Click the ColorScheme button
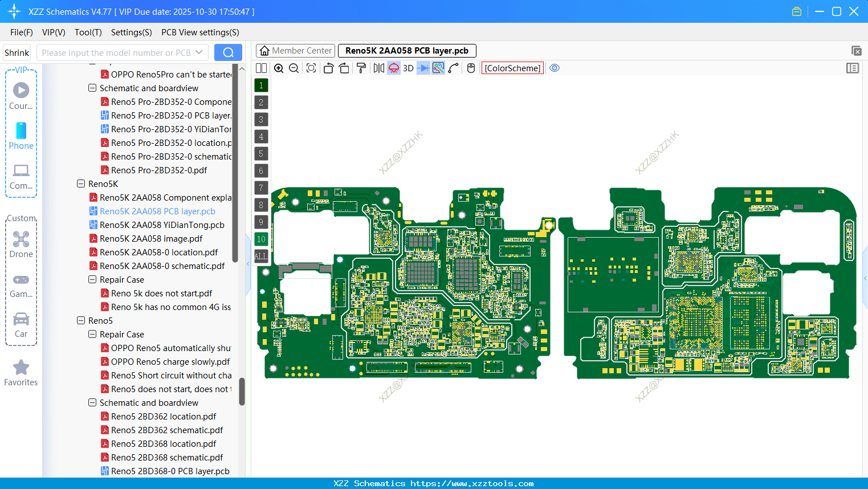Viewport: 868px width, 489px height. tap(512, 68)
